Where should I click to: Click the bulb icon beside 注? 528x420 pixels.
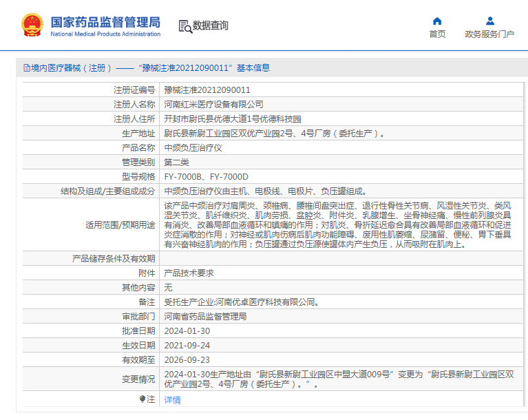tap(142, 399)
